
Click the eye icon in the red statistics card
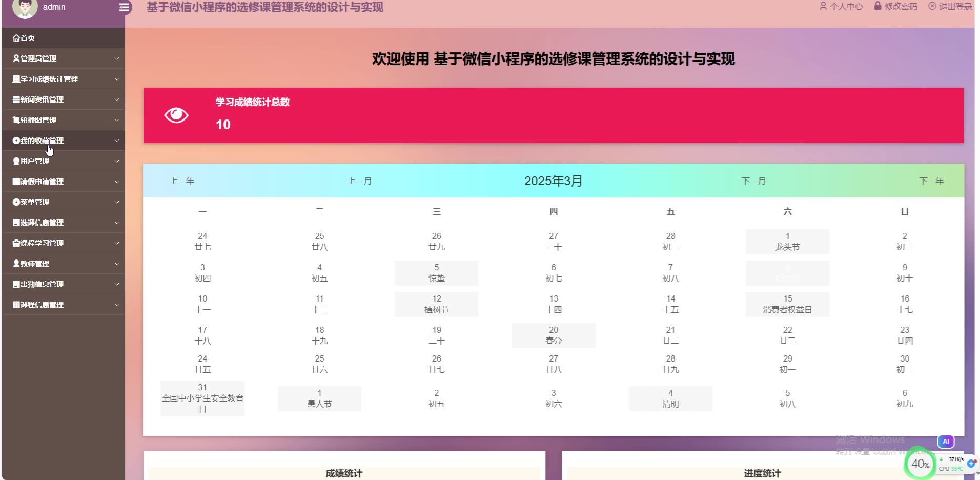click(176, 115)
